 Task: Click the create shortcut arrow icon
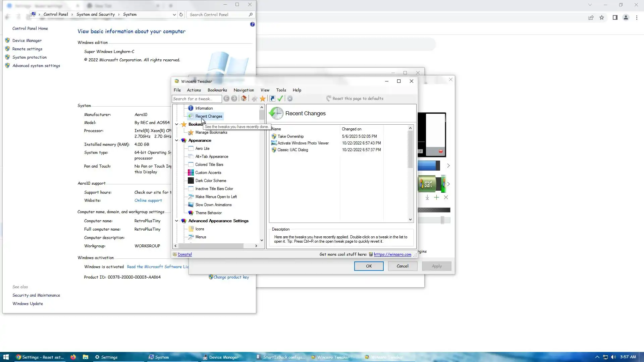click(272, 99)
